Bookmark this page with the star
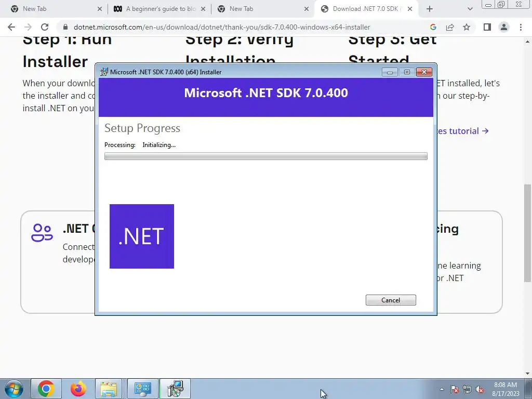The width and height of the screenshot is (532, 399). pos(467,27)
